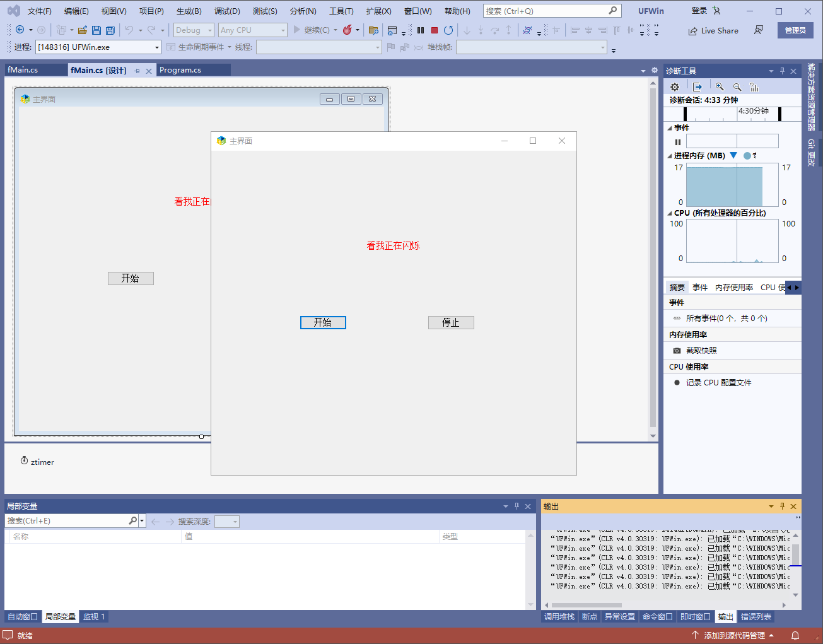
Task: Zoom in on the diagnostics timeline
Action: point(720,87)
